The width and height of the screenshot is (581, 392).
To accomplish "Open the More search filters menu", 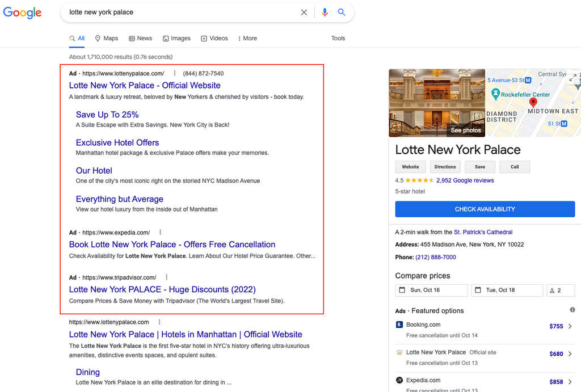I will pos(247,39).
